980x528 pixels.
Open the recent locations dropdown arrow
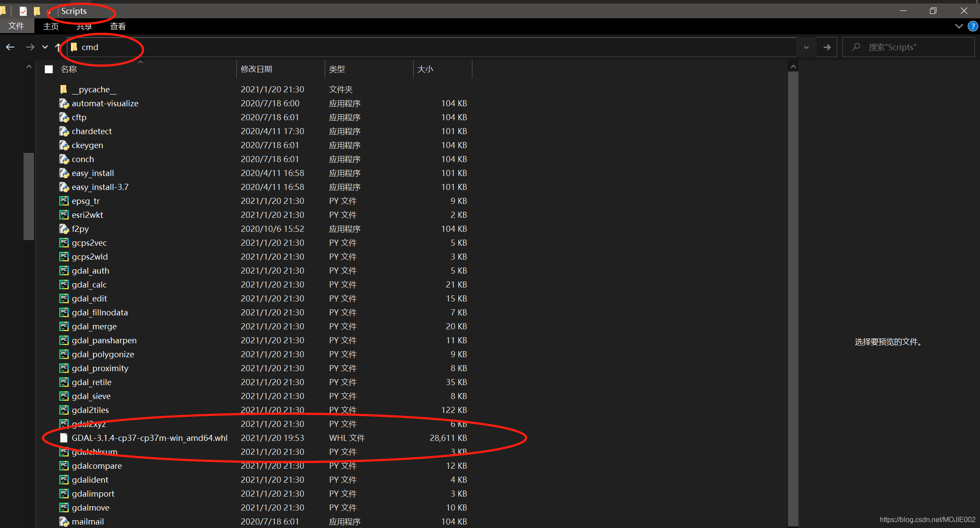point(45,47)
